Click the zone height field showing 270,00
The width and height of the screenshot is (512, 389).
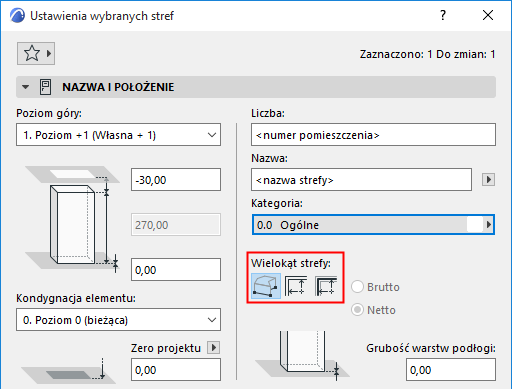click(x=176, y=225)
